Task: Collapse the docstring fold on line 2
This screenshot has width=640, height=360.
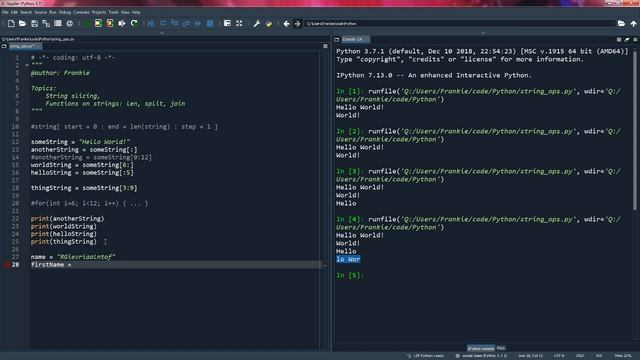Action: click(x=27, y=65)
